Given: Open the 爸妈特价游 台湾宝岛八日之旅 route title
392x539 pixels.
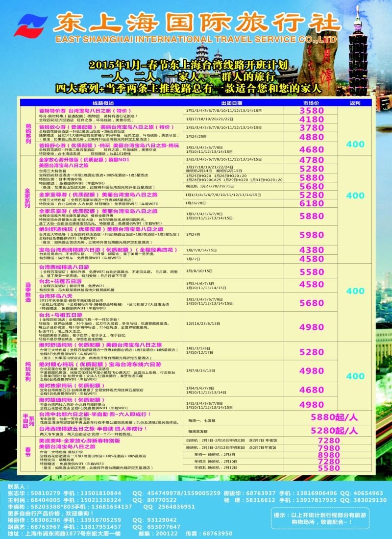Looking at the screenshot, I should pyautogui.click(x=85, y=111).
